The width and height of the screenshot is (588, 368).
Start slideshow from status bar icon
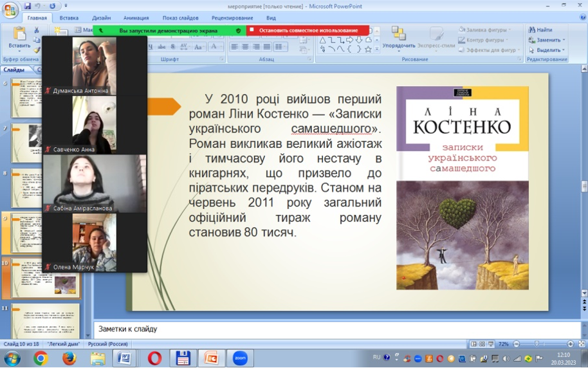tap(490, 344)
